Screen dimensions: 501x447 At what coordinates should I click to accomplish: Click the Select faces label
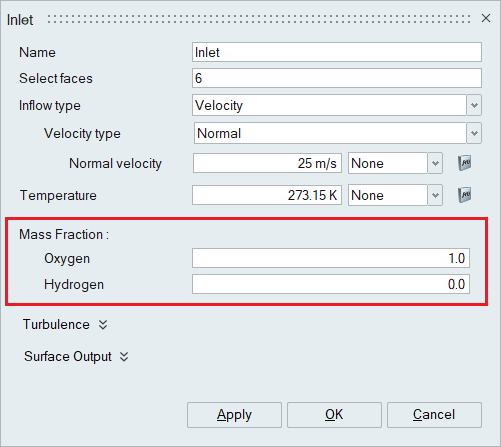[56, 78]
